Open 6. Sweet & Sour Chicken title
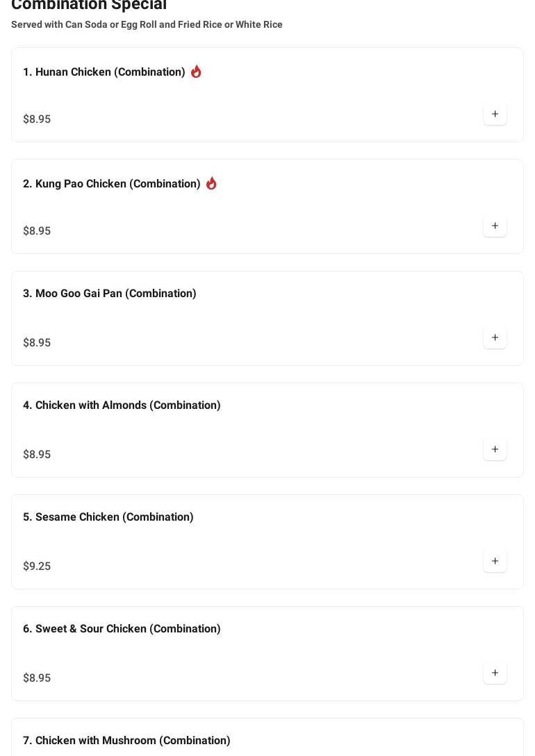The height and width of the screenshot is (756, 535). (122, 629)
